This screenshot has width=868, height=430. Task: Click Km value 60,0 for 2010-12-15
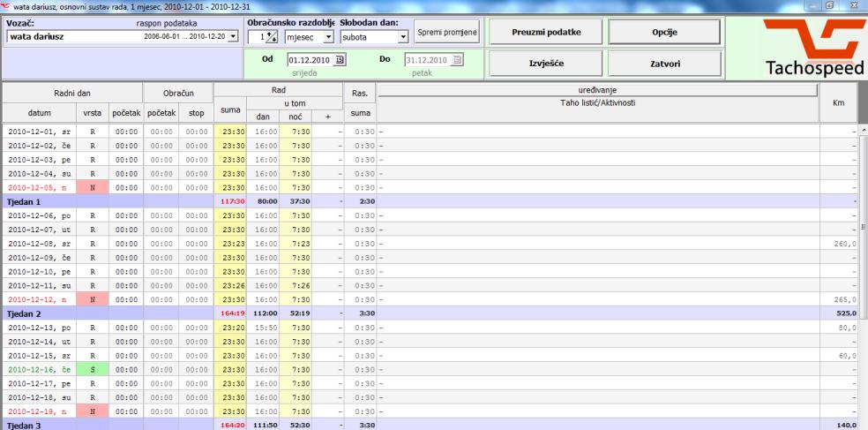(848, 356)
